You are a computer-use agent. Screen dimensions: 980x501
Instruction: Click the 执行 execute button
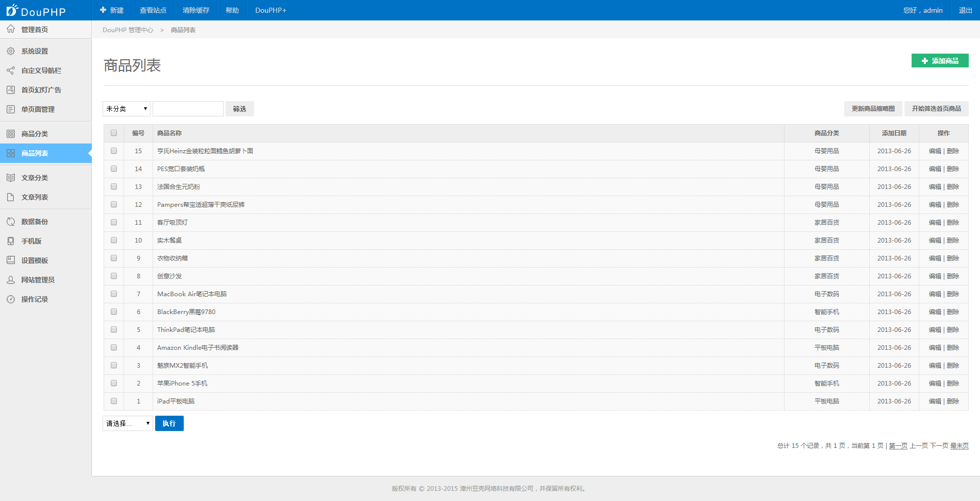(169, 423)
